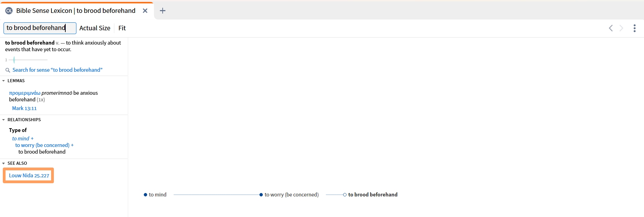Click the magnifier search icon

click(x=8, y=70)
